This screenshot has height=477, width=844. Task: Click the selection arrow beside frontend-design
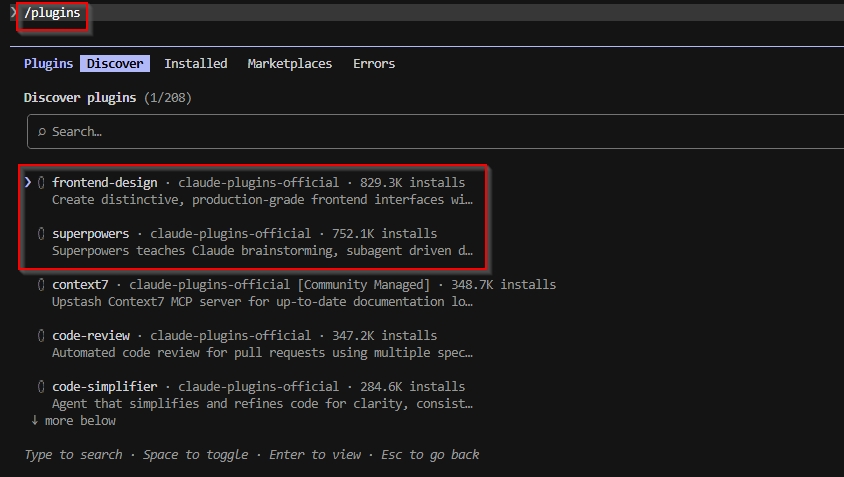click(x=28, y=183)
